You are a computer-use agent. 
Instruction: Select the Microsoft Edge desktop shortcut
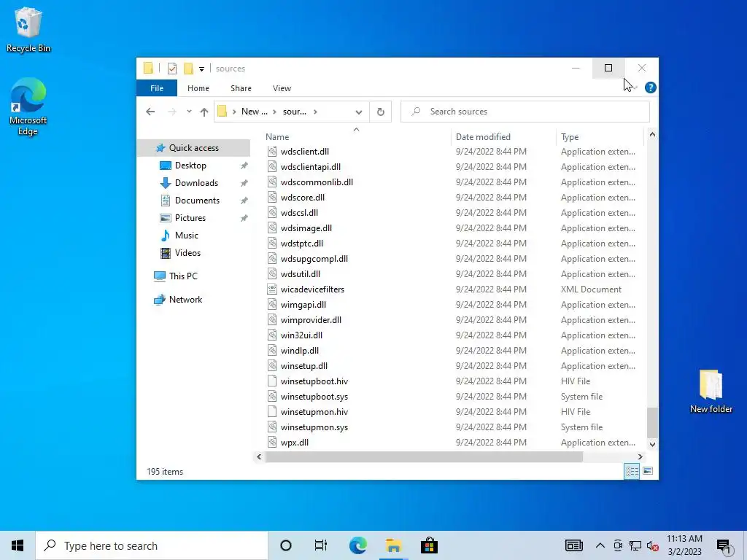point(28,108)
